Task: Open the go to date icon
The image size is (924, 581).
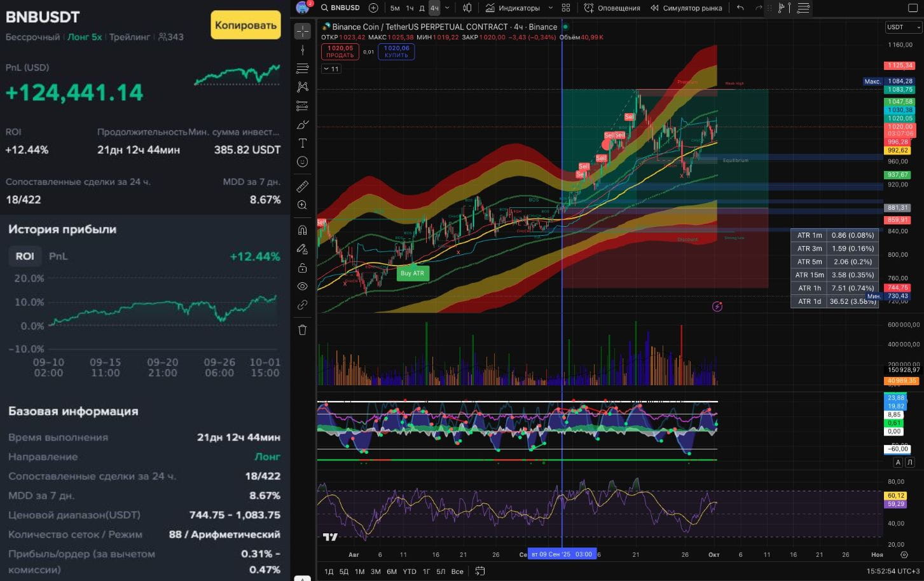Action: pyautogui.click(x=480, y=571)
